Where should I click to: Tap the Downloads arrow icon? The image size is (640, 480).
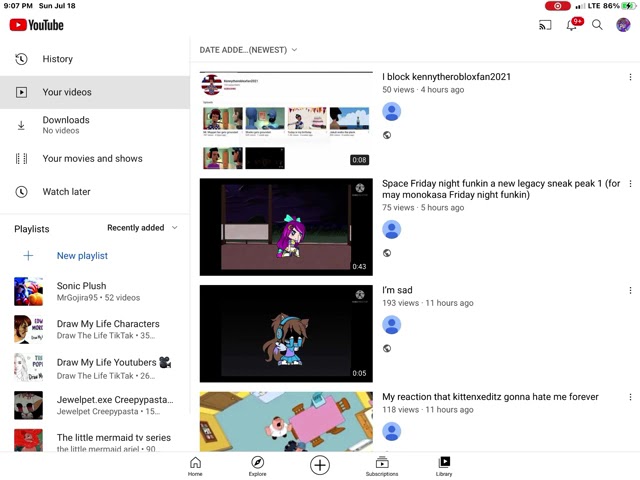point(21,125)
